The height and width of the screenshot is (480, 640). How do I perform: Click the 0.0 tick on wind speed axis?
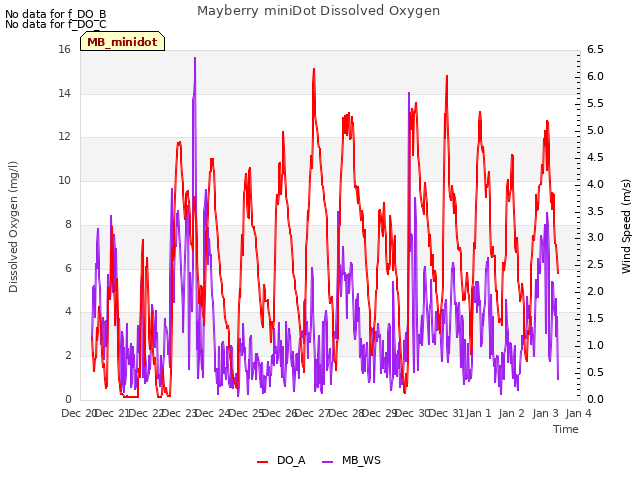(595, 399)
